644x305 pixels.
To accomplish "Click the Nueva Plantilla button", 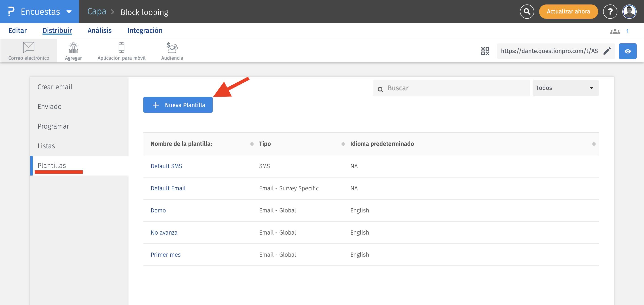I will click(178, 105).
